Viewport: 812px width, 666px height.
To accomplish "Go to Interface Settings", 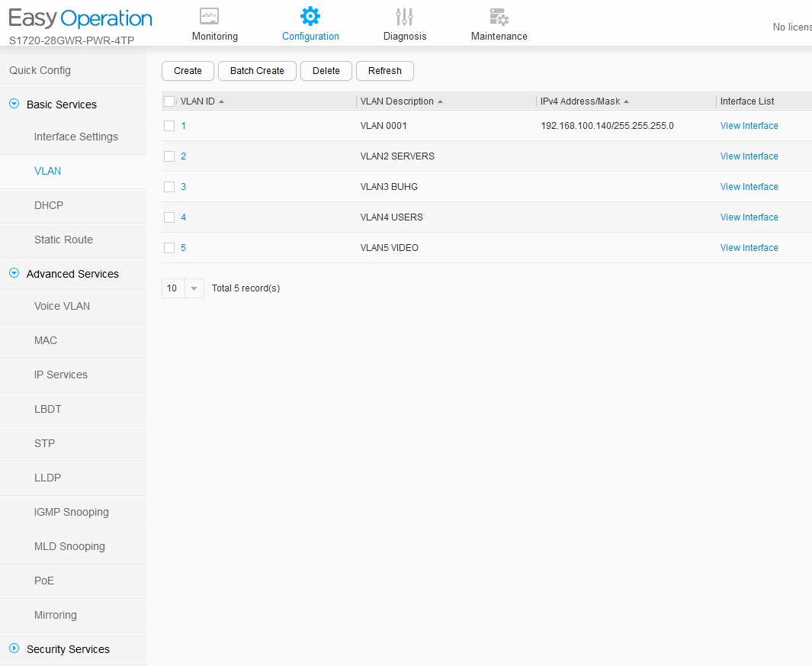I will coord(76,137).
